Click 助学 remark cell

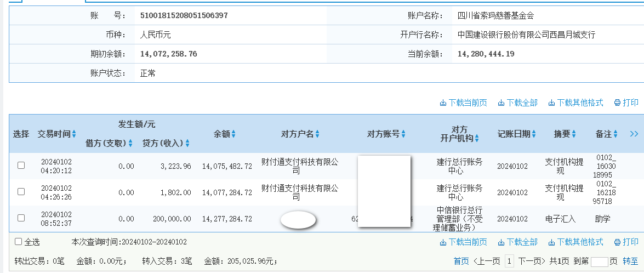click(602, 219)
